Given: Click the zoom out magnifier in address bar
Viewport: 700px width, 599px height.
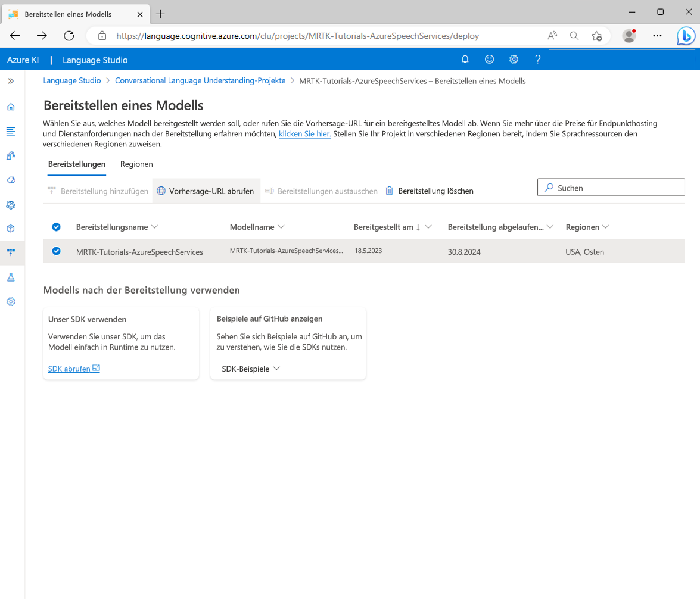Looking at the screenshot, I should coord(574,36).
